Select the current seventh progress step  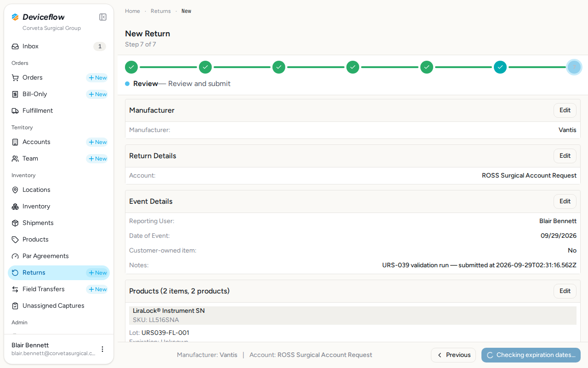coord(574,67)
